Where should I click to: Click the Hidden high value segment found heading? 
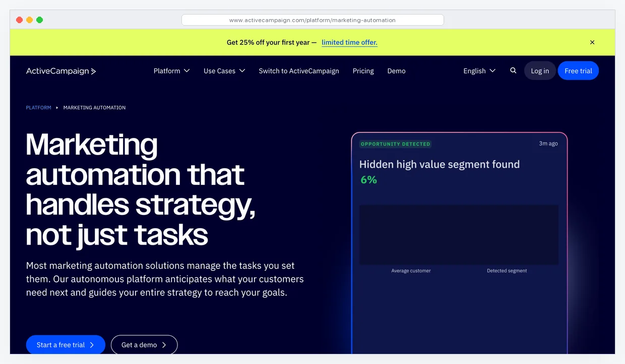coord(440,164)
